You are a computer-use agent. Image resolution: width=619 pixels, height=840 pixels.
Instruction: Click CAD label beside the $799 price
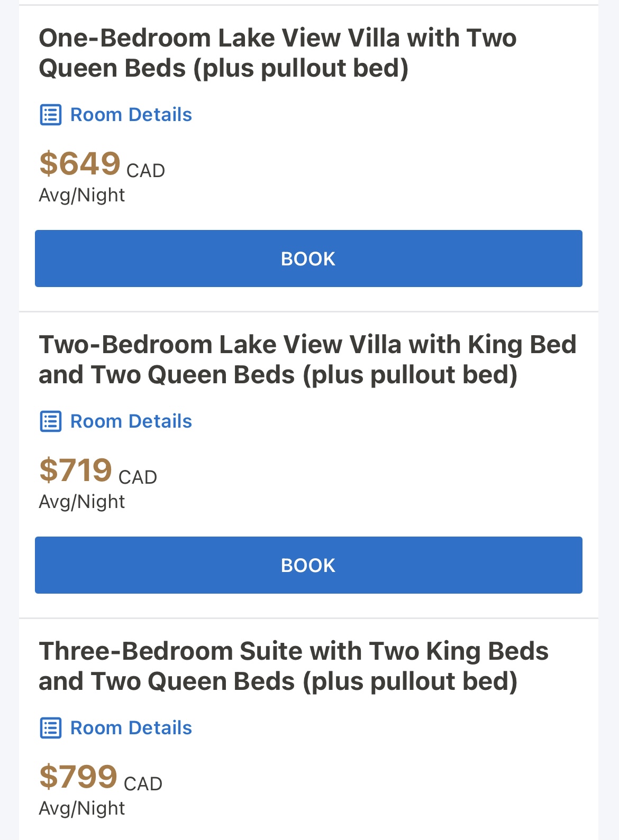[143, 784]
